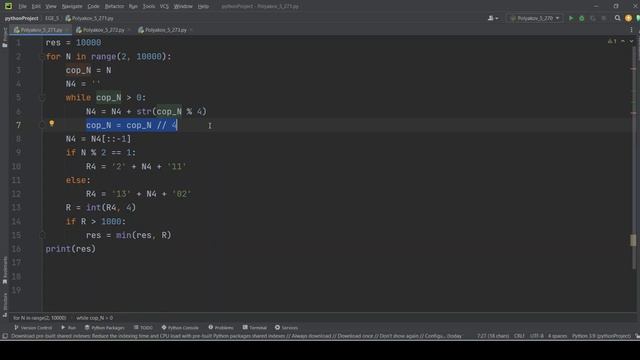
Task: Open the Problems tool window
Action: click(x=221, y=328)
